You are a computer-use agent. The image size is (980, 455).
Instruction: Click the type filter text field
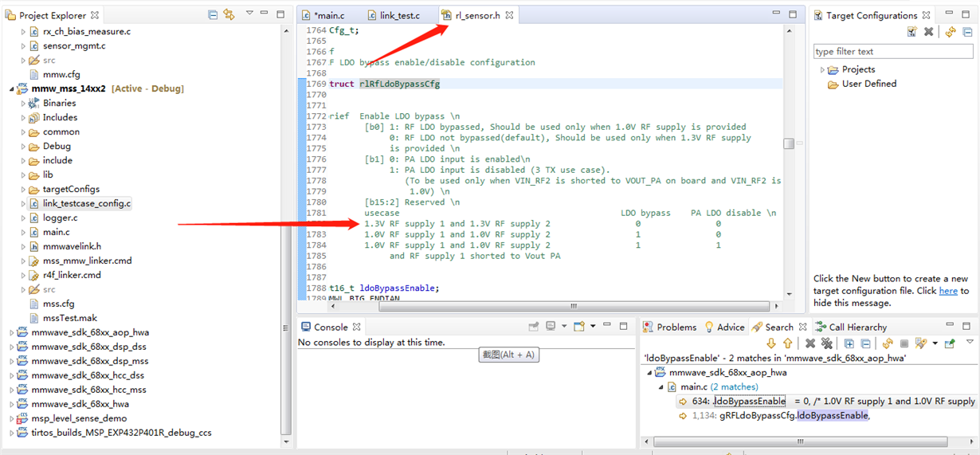(893, 52)
